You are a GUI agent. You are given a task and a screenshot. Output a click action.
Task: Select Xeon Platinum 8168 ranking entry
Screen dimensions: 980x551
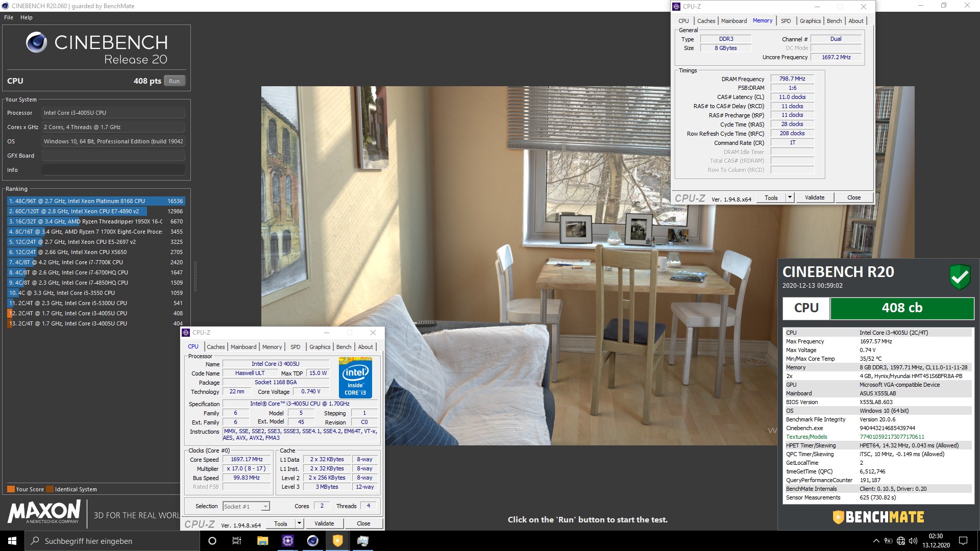pyautogui.click(x=96, y=201)
